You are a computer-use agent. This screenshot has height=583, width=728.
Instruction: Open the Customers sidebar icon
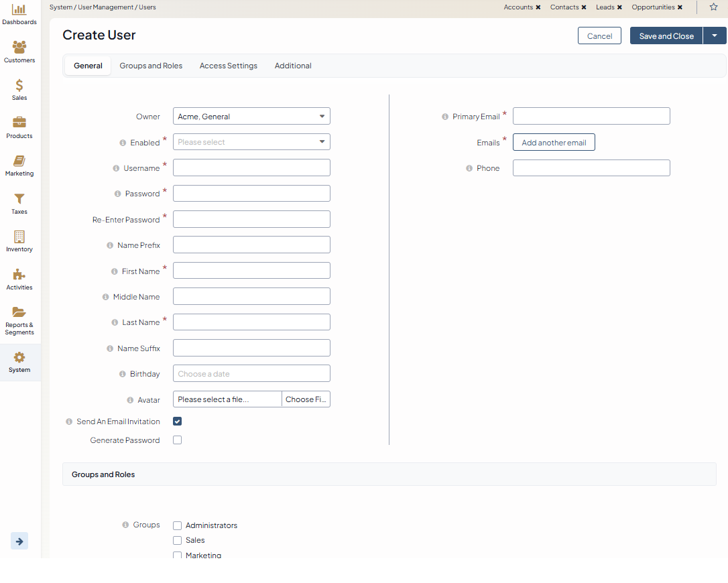[19, 48]
